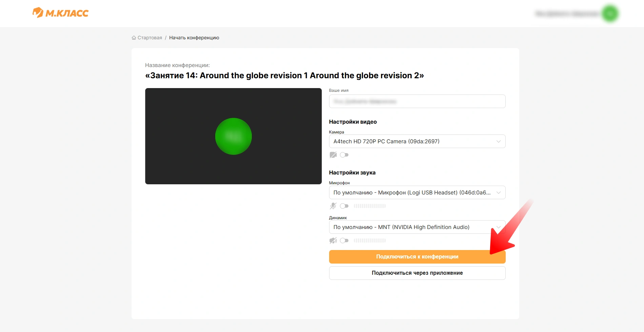
Task: Open the Динамик output dropdown
Action: pyautogui.click(x=417, y=227)
